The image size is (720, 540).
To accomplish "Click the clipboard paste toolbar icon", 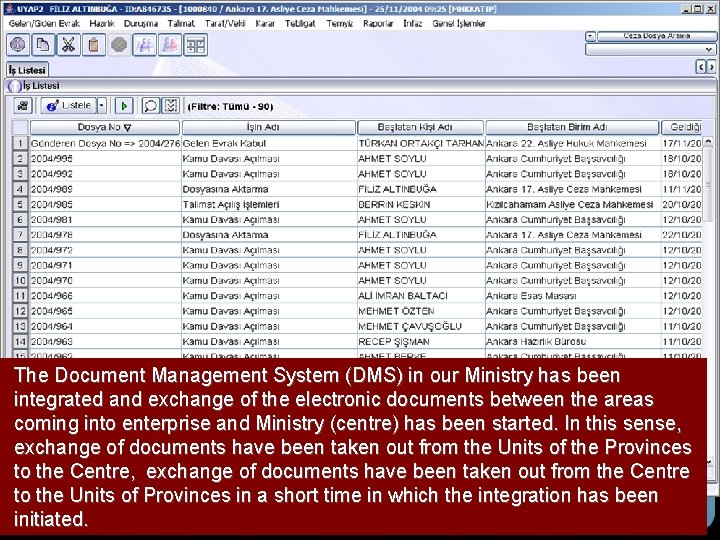I will click(x=94, y=45).
